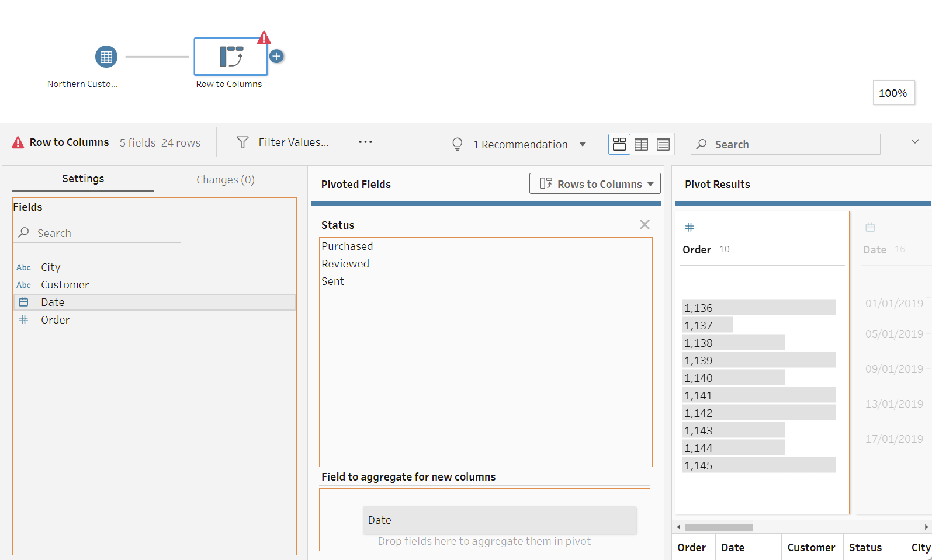Select date value 05/01/2019
The image size is (932, 560).
[894, 333]
